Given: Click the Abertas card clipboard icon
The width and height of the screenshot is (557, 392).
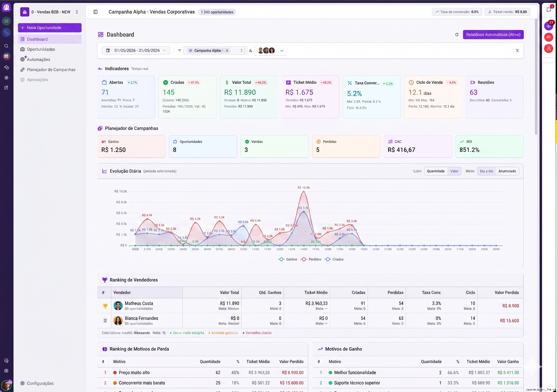Looking at the screenshot, I should tap(104, 82).
